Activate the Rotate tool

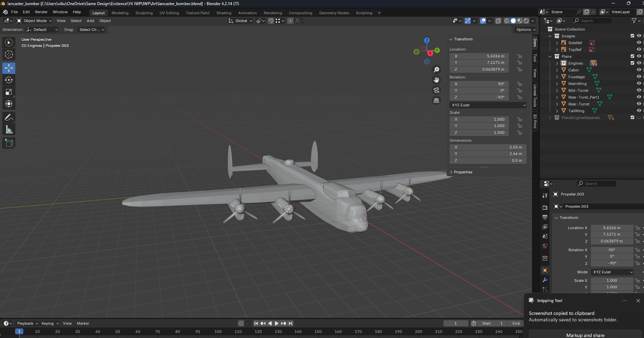9,80
